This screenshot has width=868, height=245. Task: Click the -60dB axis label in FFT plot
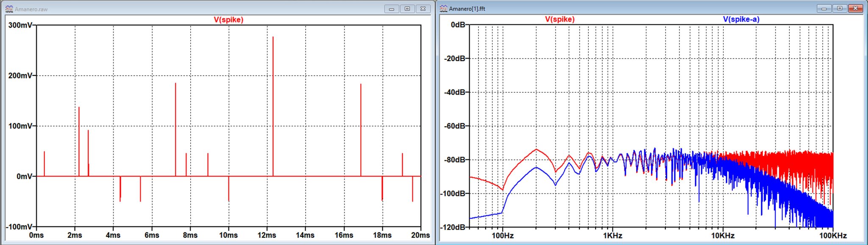455,126
